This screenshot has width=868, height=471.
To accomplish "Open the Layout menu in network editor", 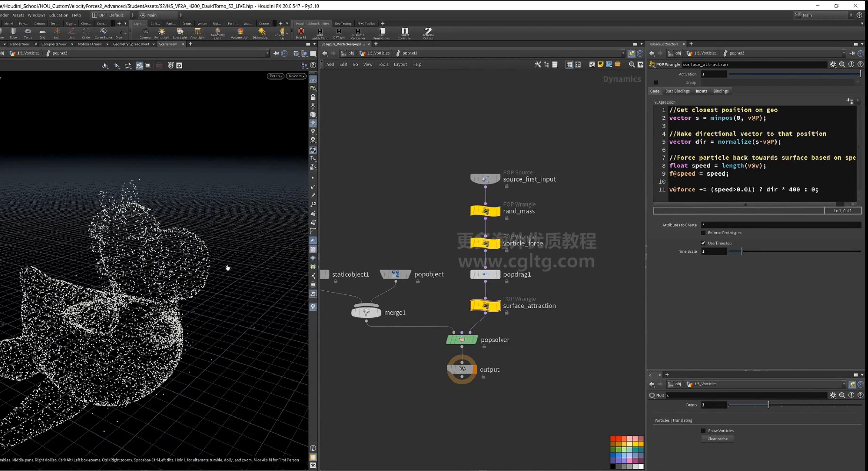I will pos(400,64).
